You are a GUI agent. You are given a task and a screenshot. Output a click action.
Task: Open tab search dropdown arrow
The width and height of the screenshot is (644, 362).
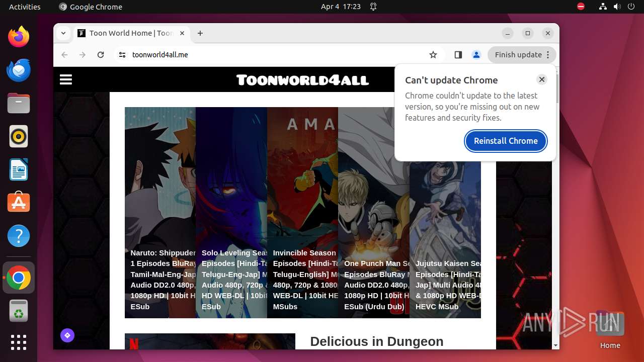(63, 33)
